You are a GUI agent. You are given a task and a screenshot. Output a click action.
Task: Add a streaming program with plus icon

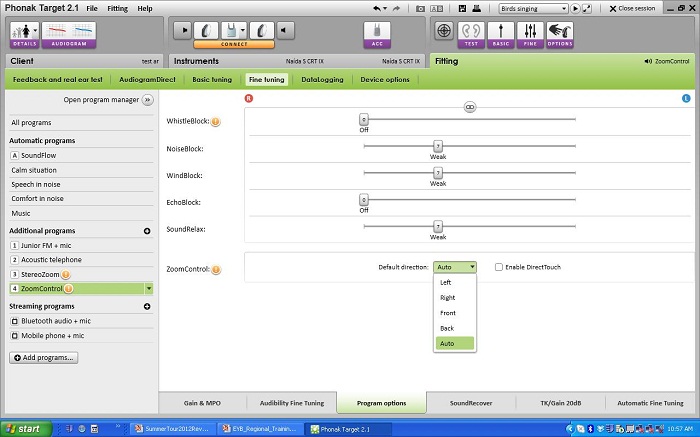pyautogui.click(x=147, y=307)
